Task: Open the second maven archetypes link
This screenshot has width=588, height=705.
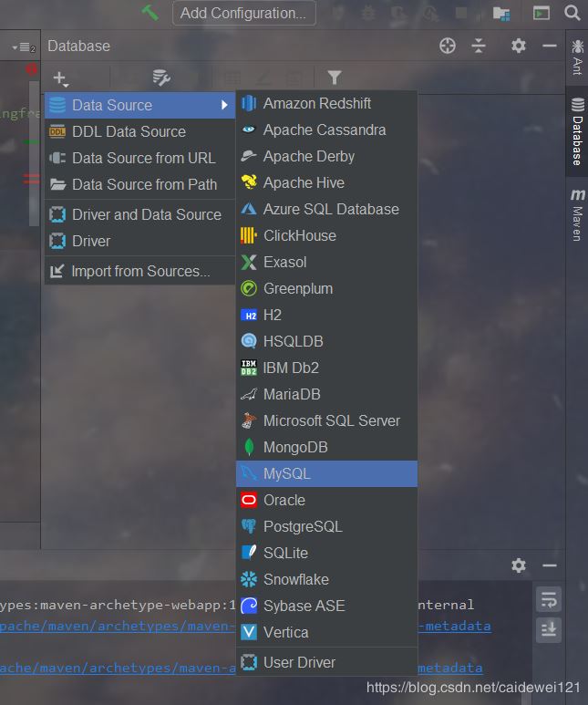Action: [x=118, y=669]
